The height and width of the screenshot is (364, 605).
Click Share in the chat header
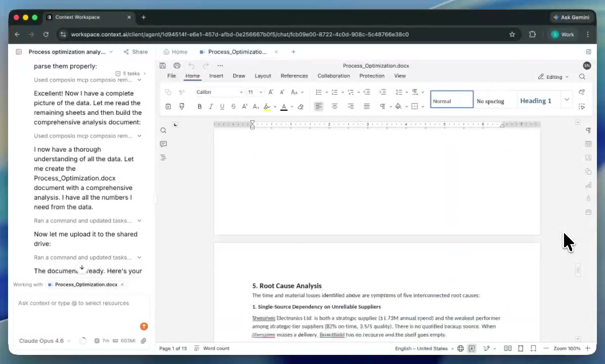(136, 52)
